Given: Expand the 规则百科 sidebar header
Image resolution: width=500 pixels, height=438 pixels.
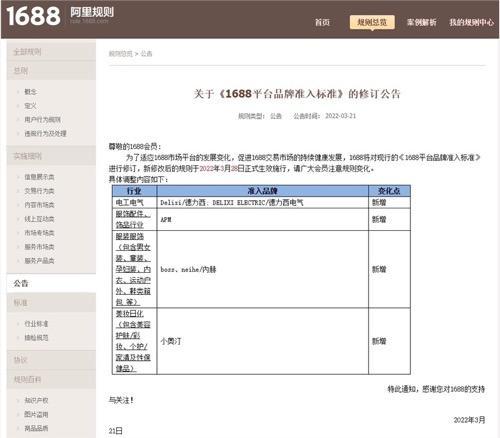Looking at the screenshot, I should click(x=51, y=379).
